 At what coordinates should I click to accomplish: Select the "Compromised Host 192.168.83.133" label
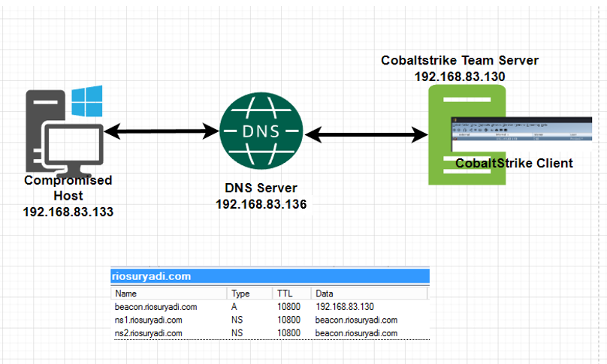(68, 196)
